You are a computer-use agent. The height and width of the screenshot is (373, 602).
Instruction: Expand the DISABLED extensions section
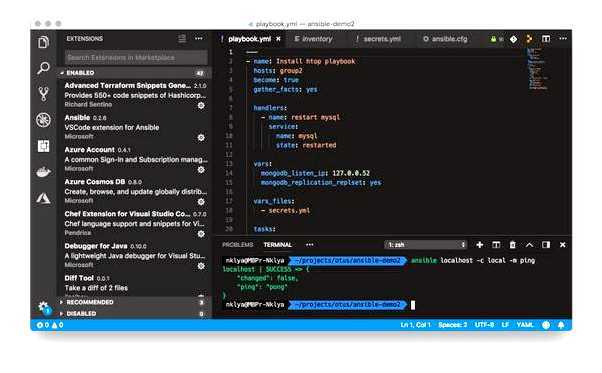click(134, 314)
